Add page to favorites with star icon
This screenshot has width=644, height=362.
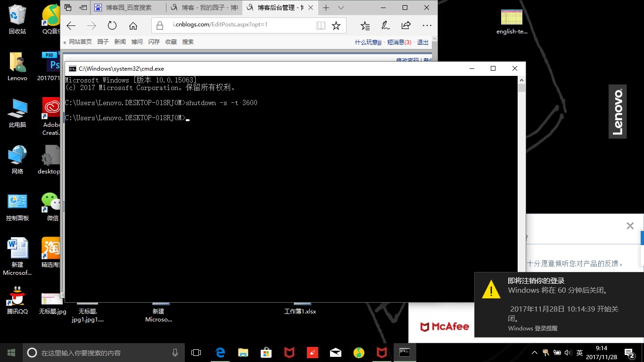[336, 25]
